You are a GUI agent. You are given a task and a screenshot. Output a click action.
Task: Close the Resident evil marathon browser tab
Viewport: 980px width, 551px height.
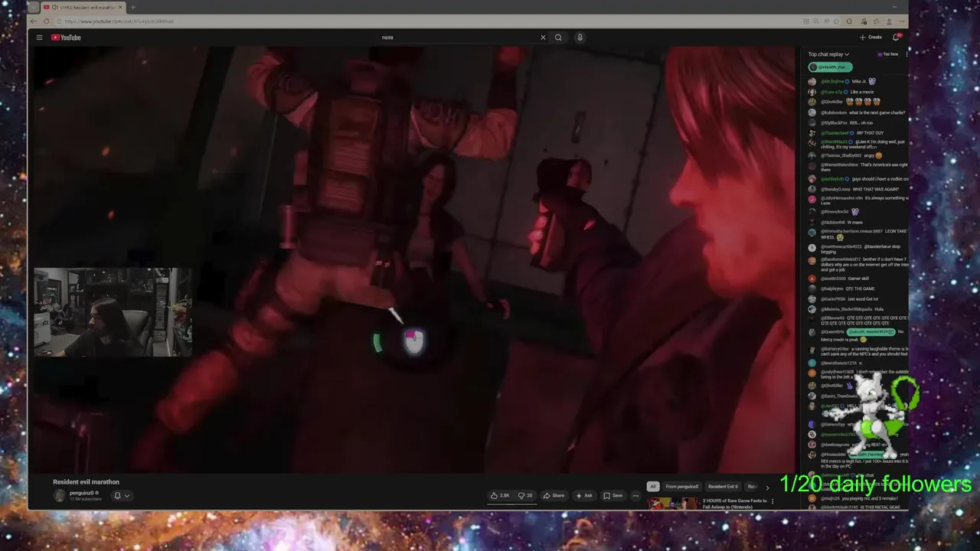(120, 7)
